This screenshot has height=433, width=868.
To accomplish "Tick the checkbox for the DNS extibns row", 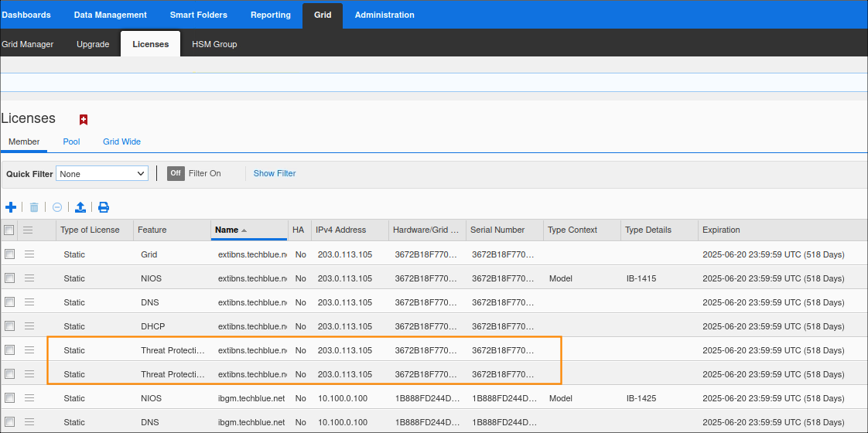I will 9,302.
